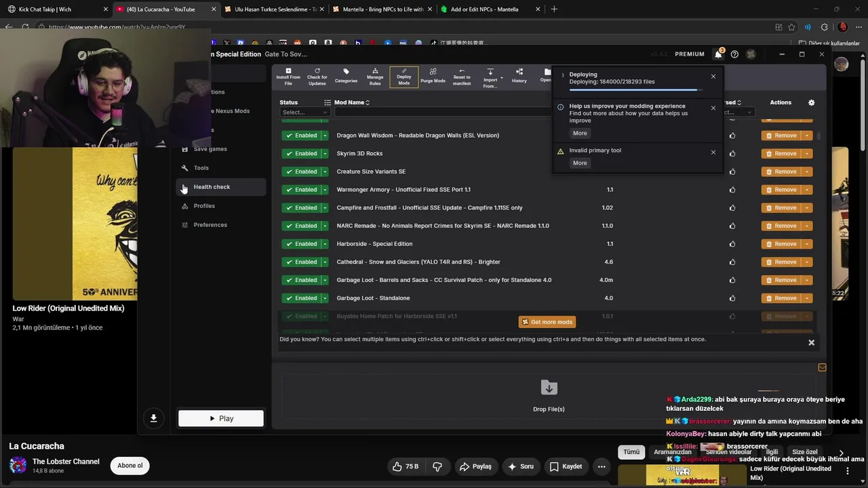Endorse Garbage Loot - Standalone mod
The image size is (868, 488).
tap(732, 298)
